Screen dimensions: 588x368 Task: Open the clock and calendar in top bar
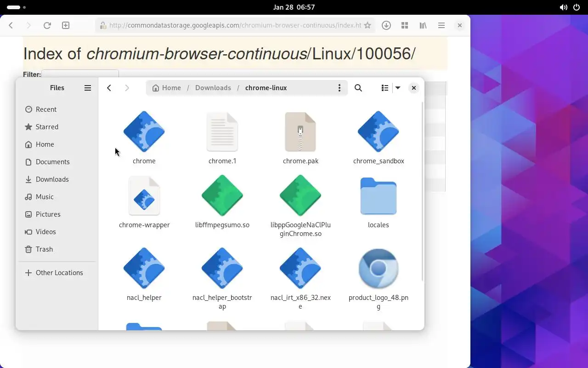294,7
